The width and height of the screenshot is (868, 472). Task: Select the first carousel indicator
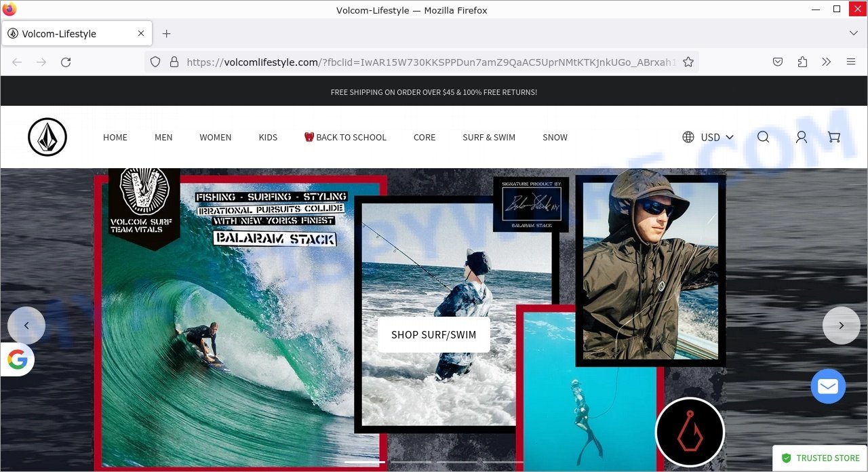[365, 462]
